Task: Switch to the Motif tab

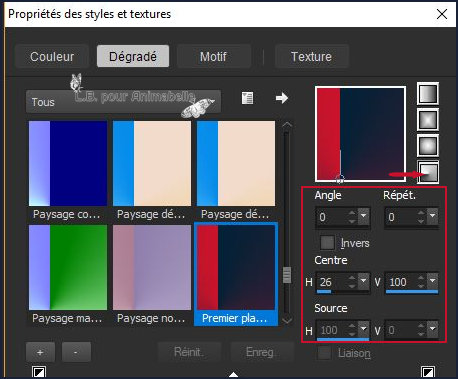Action: pyautogui.click(x=213, y=56)
